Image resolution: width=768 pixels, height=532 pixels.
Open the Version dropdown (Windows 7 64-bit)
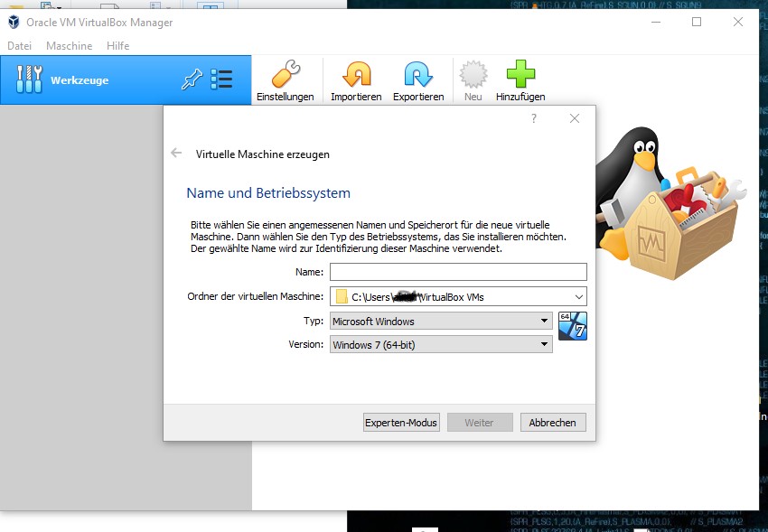click(x=441, y=344)
